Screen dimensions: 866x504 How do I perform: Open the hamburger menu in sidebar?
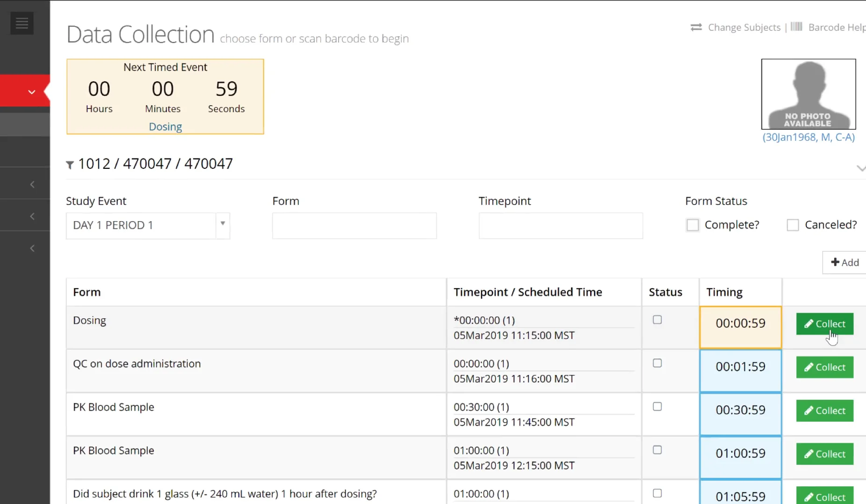pyautogui.click(x=22, y=23)
